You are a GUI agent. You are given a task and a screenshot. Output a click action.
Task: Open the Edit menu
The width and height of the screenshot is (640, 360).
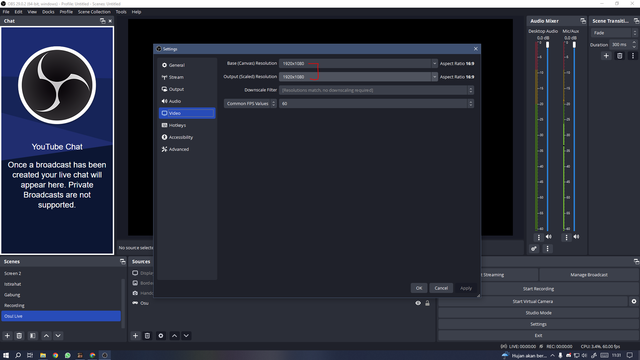point(18,12)
